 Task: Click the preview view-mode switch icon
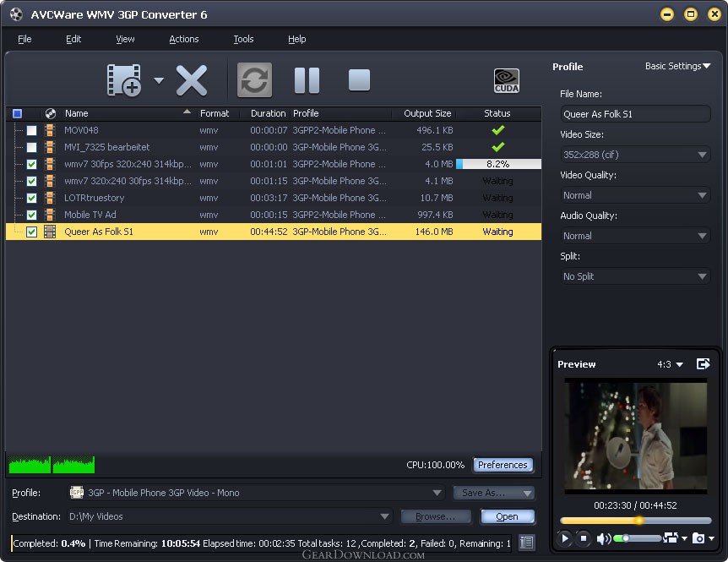click(x=671, y=537)
